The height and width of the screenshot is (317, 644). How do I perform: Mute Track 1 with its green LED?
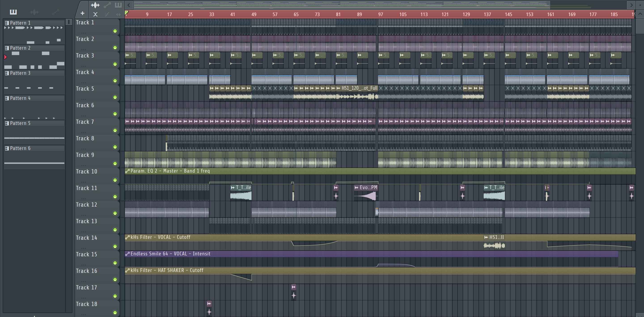click(115, 31)
